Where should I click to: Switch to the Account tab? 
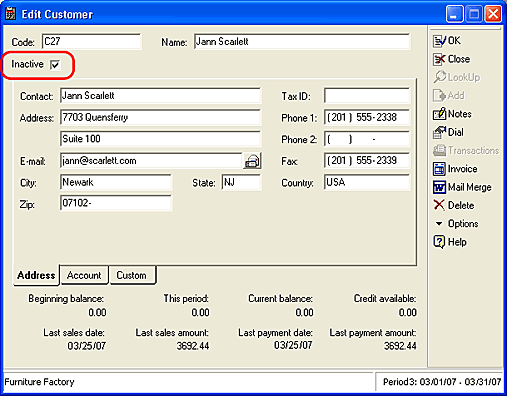[84, 275]
